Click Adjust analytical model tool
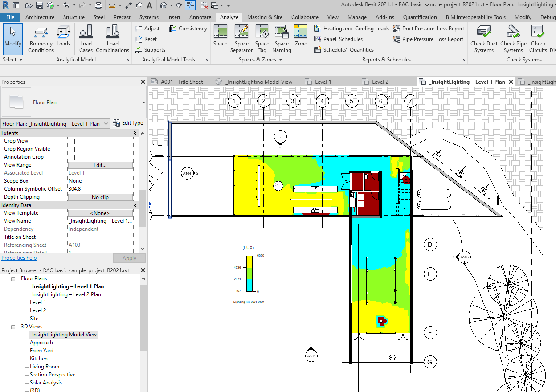The image size is (556, 392). click(147, 29)
